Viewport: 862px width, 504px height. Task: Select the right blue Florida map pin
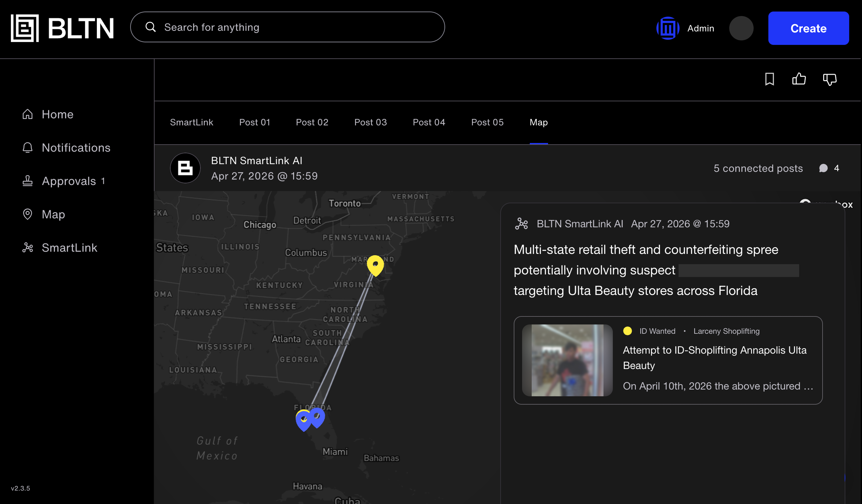coord(317,417)
